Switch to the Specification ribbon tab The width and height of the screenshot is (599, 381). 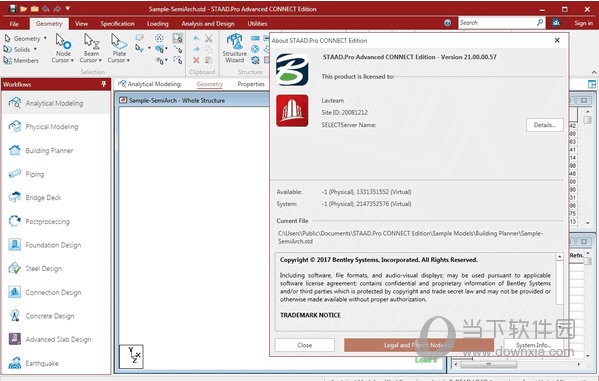click(x=117, y=24)
